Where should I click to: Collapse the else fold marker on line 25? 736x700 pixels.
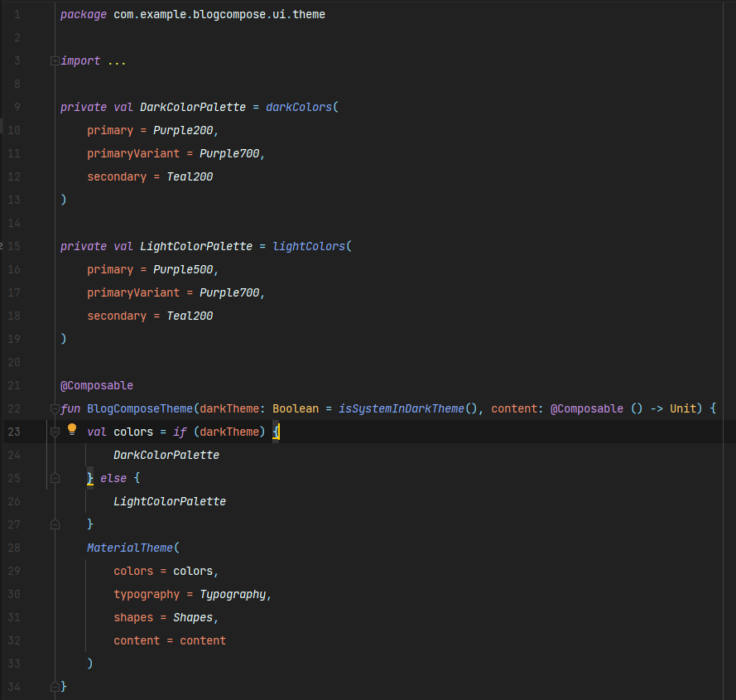(55, 478)
